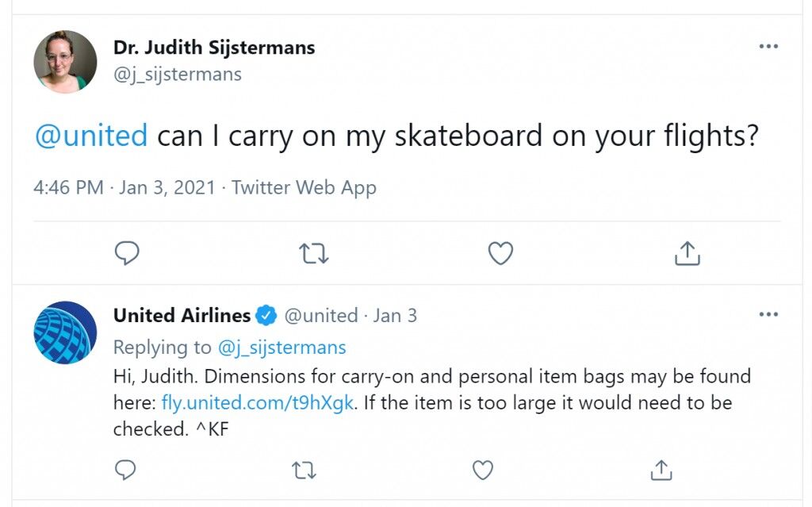
Task: Share Judith's skateboard tweet
Action: (x=688, y=254)
